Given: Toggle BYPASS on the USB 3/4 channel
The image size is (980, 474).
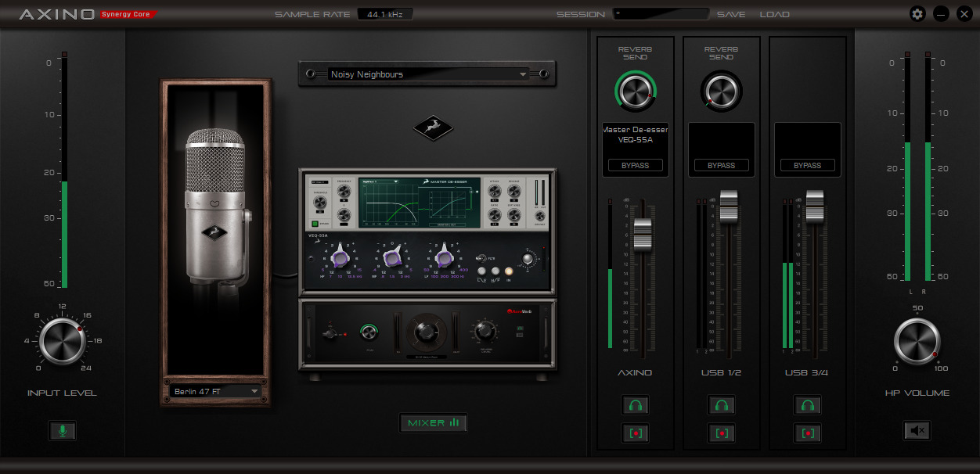Looking at the screenshot, I should coord(808,165).
